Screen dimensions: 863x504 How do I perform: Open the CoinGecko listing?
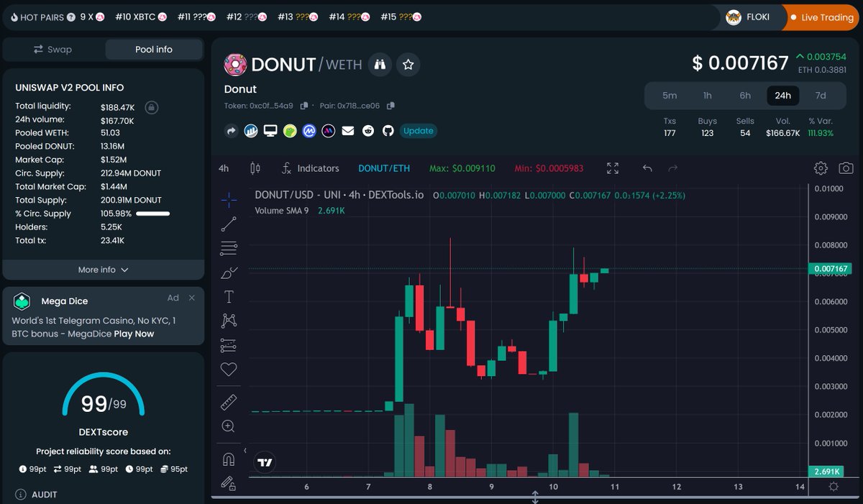[290, 131]
